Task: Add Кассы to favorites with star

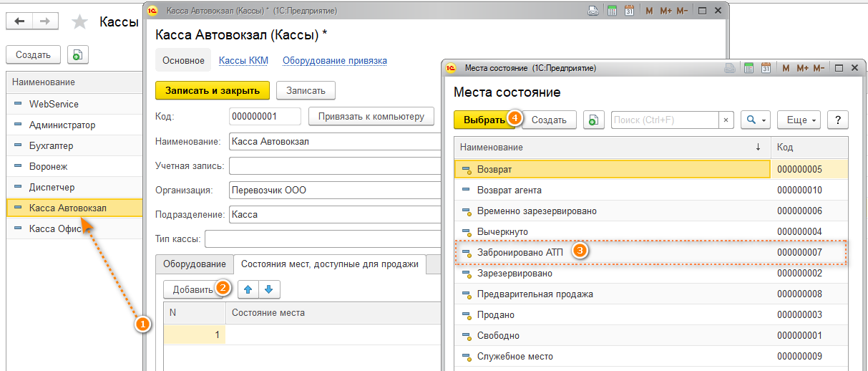Action: coord(80,22)
